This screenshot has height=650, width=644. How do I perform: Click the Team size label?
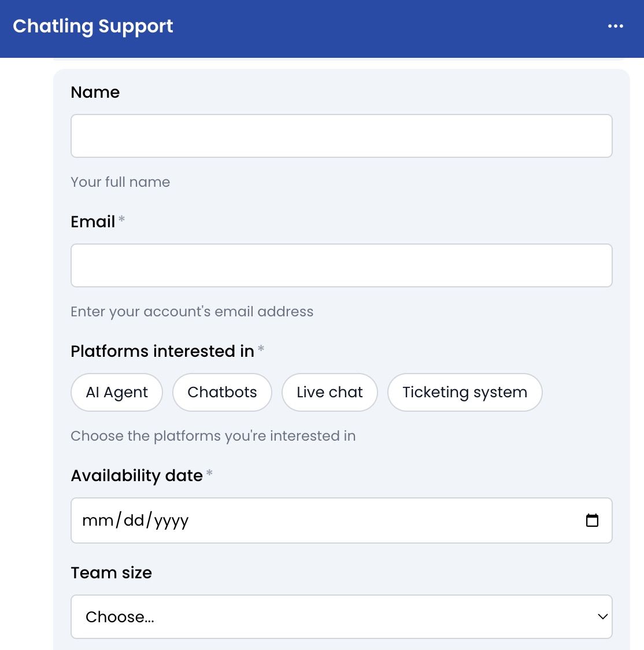pos(112,573)
